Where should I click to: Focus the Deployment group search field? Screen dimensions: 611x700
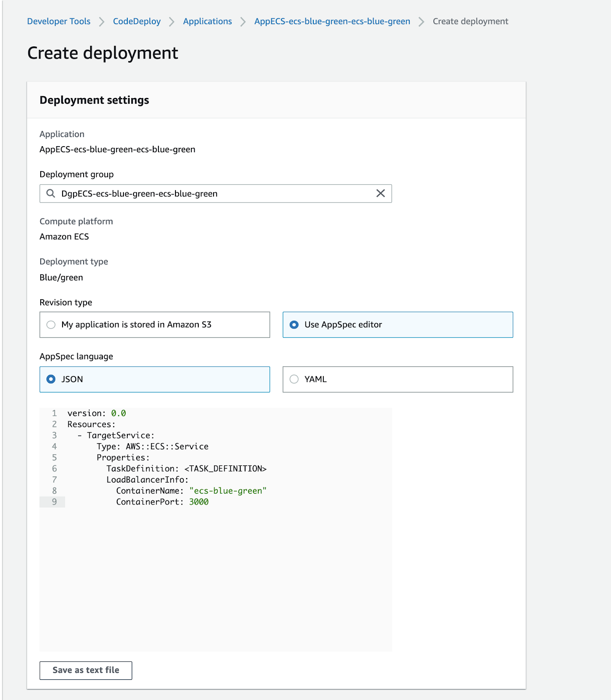(x=216, y=193)
